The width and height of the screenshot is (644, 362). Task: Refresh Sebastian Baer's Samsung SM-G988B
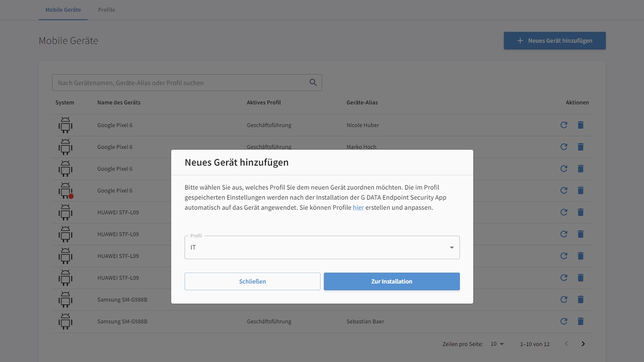pyautogui.click(x=563, y=321)
